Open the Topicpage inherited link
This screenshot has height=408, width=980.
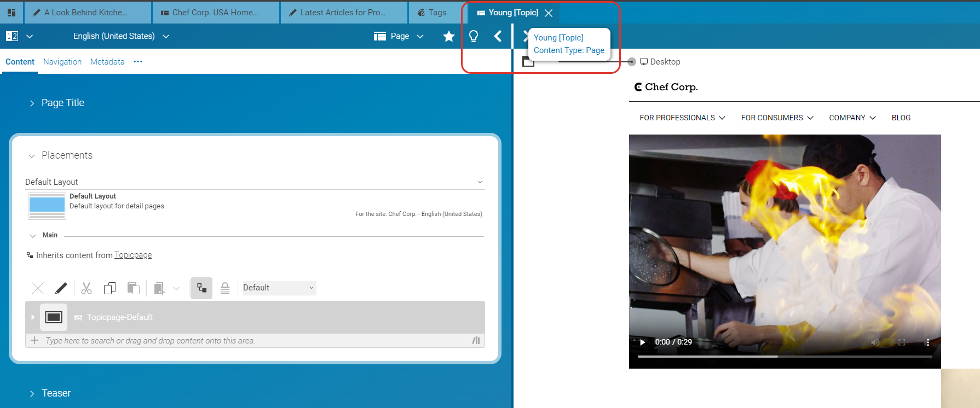[x=133, y=255]
